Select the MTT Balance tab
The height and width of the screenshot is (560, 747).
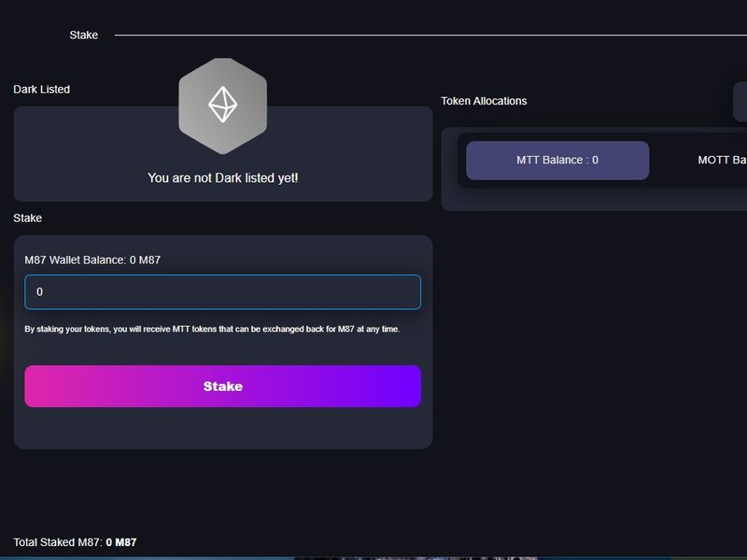click(557, 161)
